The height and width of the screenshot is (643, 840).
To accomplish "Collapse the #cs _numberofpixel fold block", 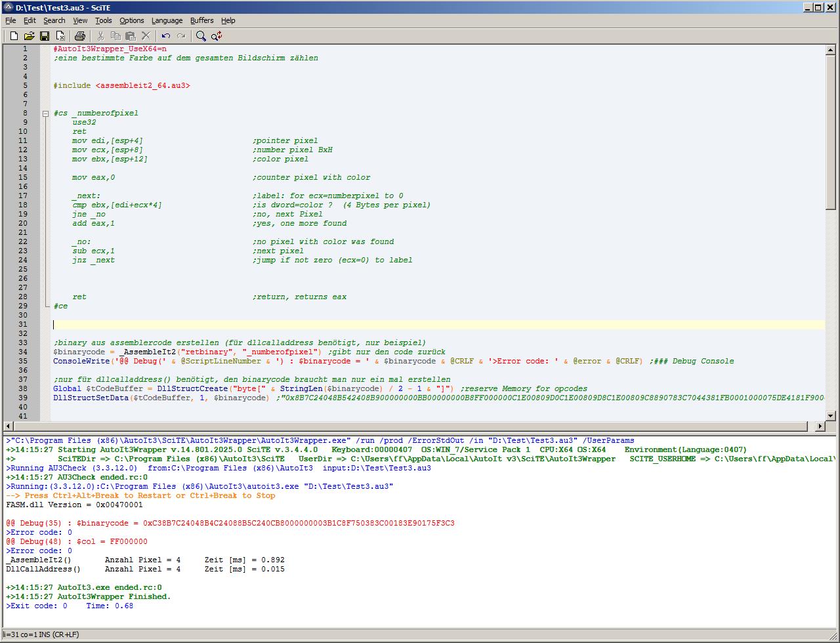I will point(45,114).
